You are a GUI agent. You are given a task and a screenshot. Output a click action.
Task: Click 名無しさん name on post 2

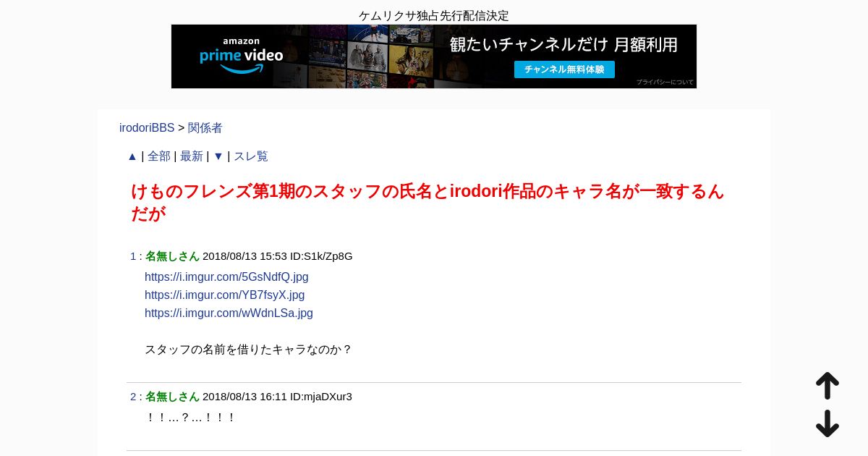coord(172,397)
